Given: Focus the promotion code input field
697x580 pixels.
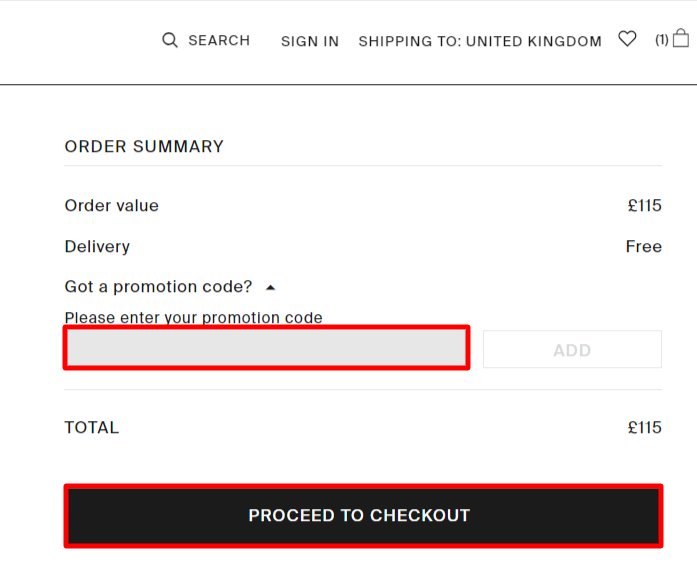Looking at the screenshot, I should (x=266, y=348).
